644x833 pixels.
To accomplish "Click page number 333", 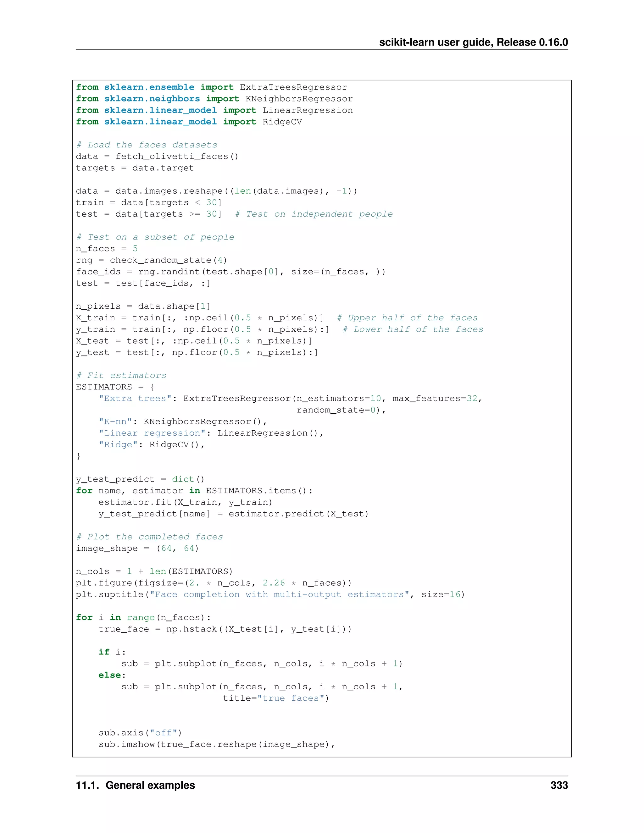I will [559, 785].
